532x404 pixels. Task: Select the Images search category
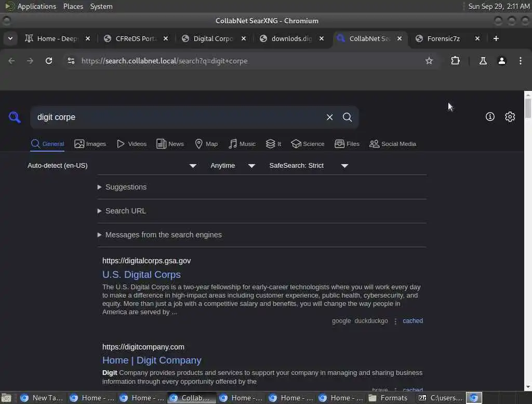pos(90,144)
